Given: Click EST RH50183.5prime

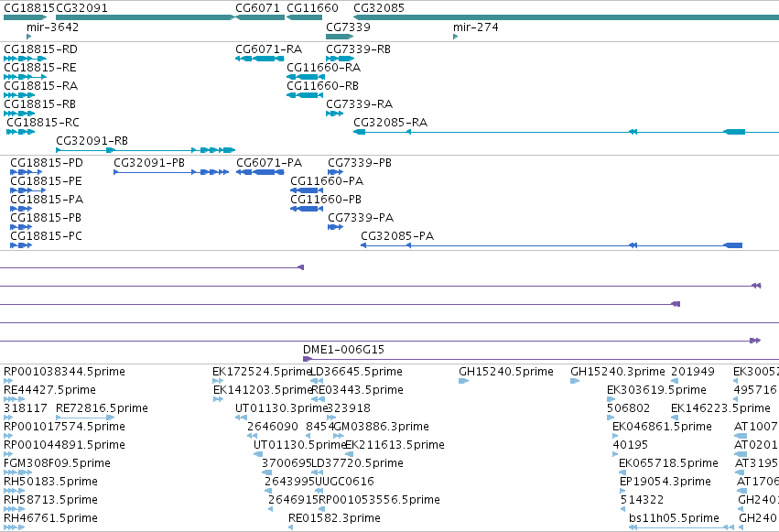Looking at the screenshot, I should click(x=50, y=482).
